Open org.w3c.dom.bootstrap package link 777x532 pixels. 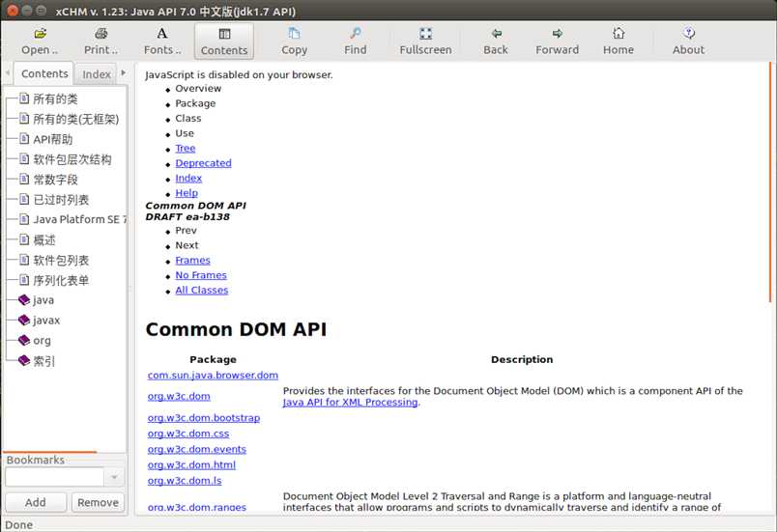(x=204, y=418)
